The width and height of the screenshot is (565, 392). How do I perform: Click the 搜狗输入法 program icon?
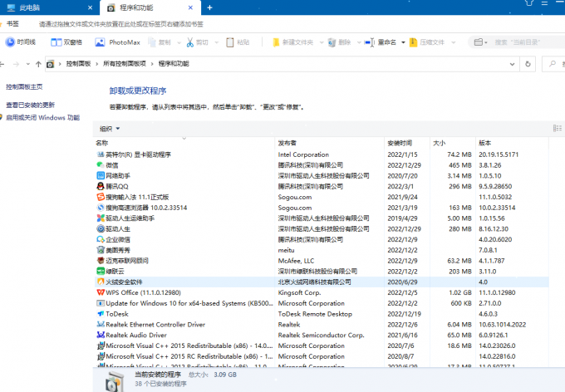pyautogui.click(x=101, y=198)
